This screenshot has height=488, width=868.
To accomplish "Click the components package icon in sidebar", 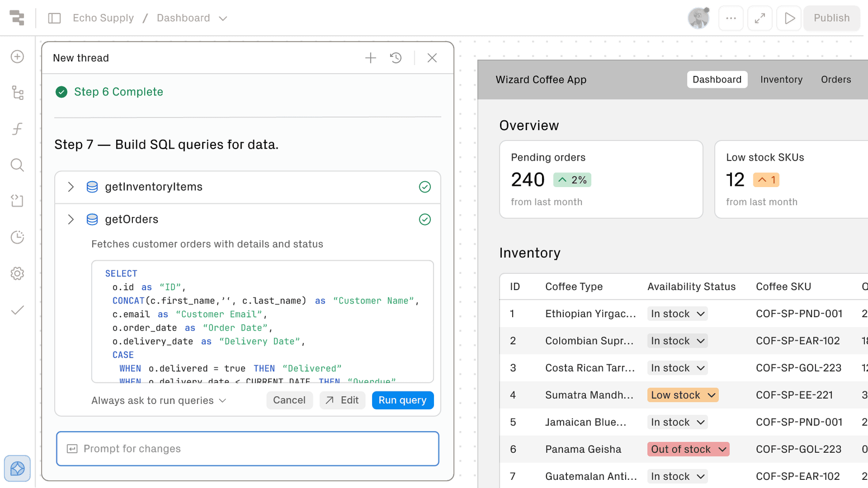I will 17,201.
